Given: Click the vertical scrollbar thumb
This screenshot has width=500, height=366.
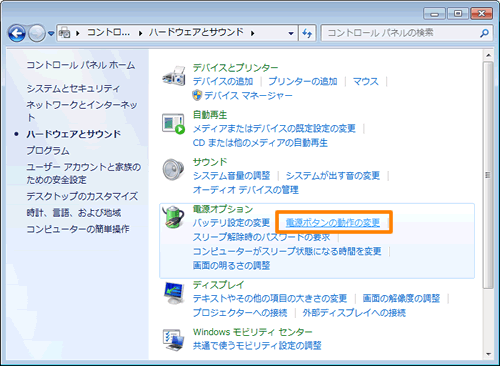Looking at the screenshot, I should (488, 175).
